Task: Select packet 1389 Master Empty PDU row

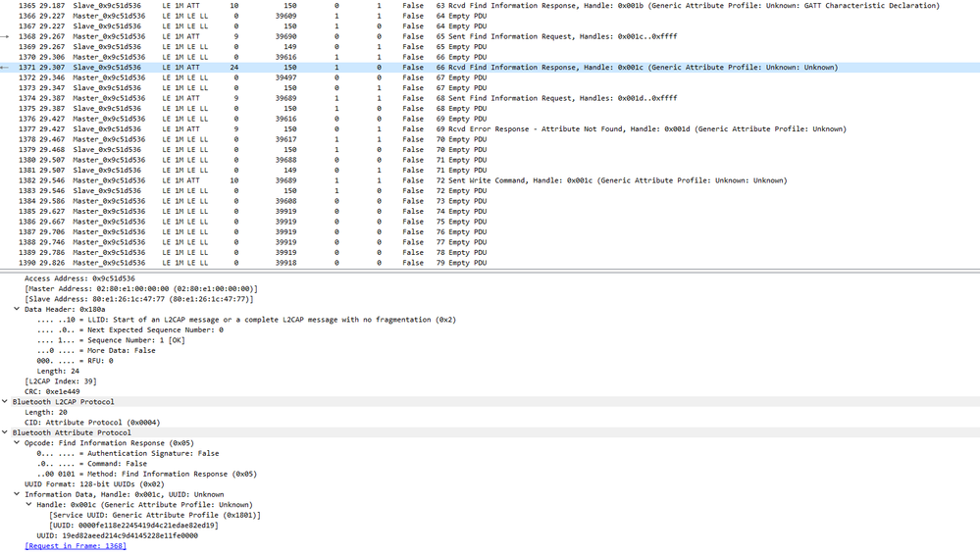Action: [490, 253]
